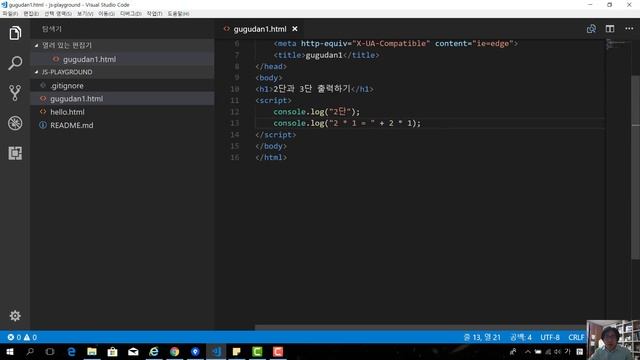This screenshot has width=640, height=360.
Task: Open the Source Control view
Action: click(15, 93)
